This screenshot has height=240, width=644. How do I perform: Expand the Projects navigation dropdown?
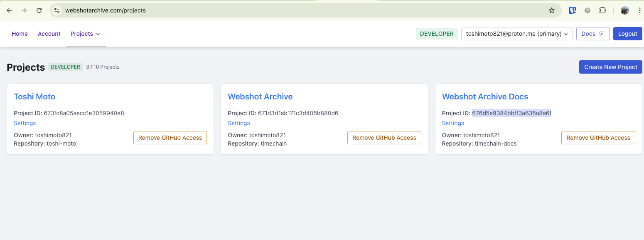85,34
